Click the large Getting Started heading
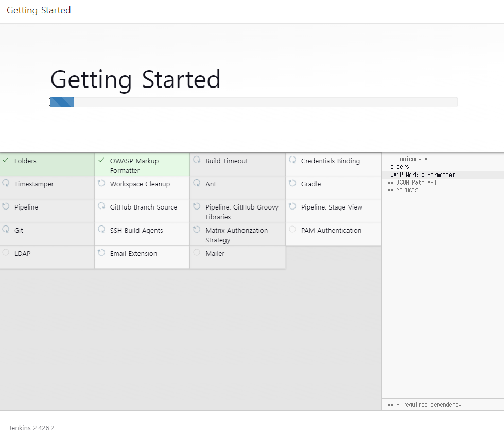The height and width of the screenshot is (435, 504). [x=135, y=80]
